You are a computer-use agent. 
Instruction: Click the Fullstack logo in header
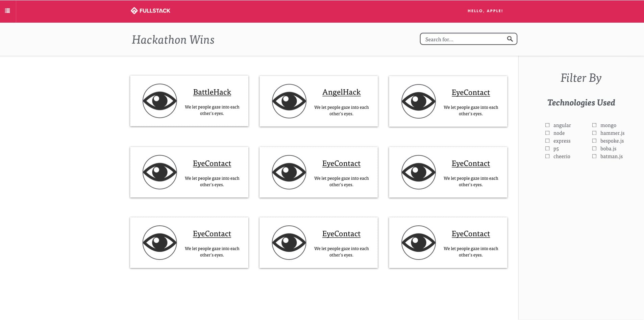(x=150, y=11)
